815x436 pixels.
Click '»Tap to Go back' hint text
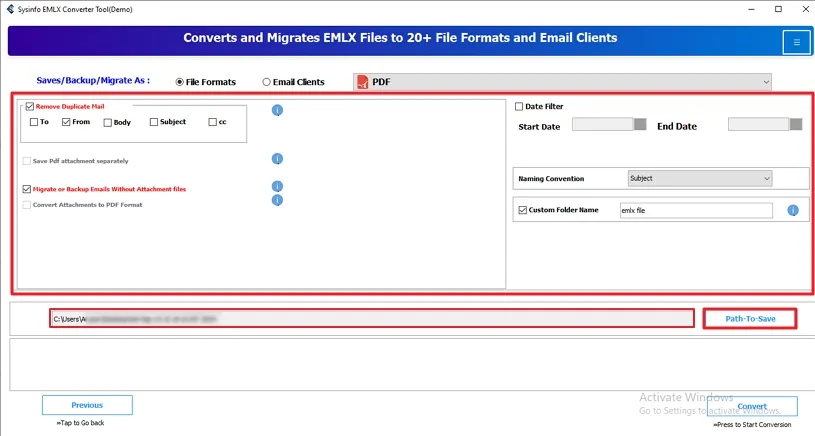tap(81, 423)
